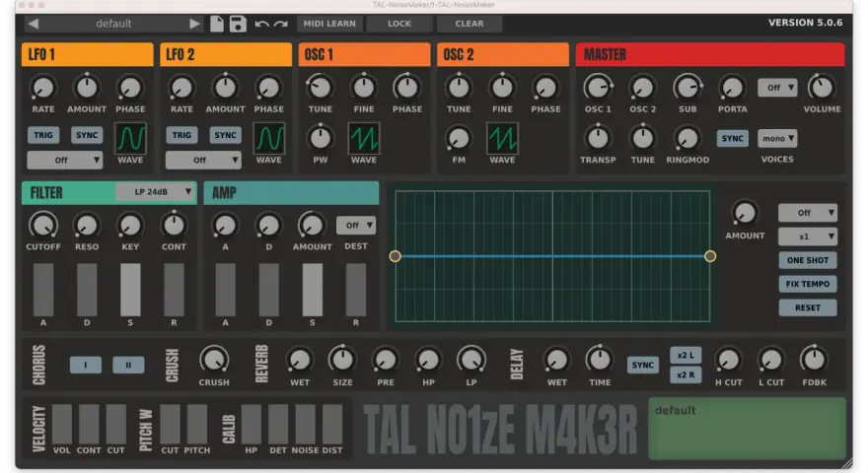Save the preset using the floppy disk icon
Screen dimensions: 868x473
pos(238,24)
